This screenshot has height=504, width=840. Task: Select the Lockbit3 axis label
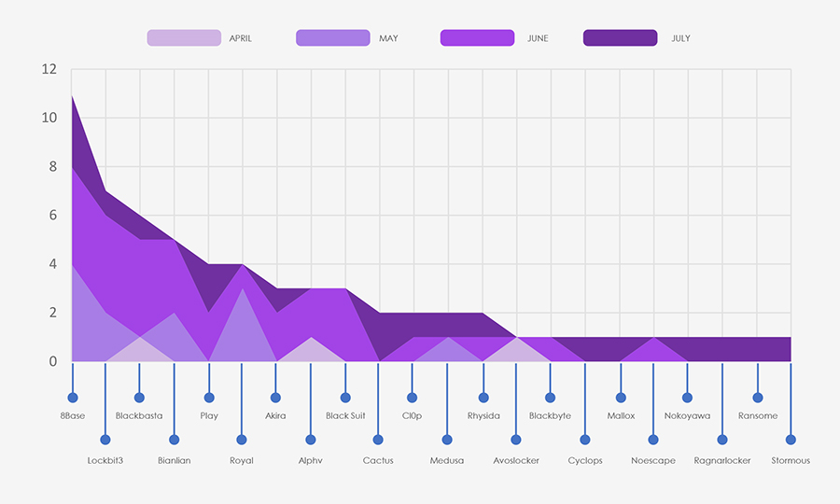[105, 461]
